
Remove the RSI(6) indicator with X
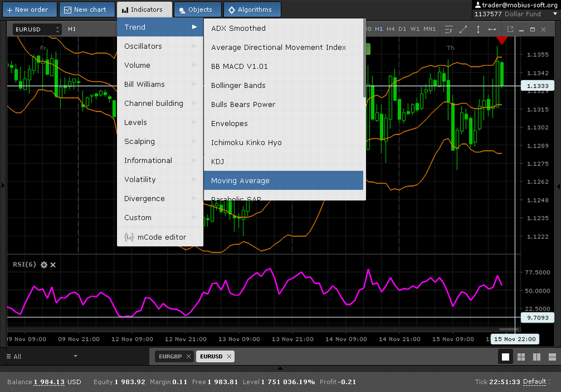53,265
